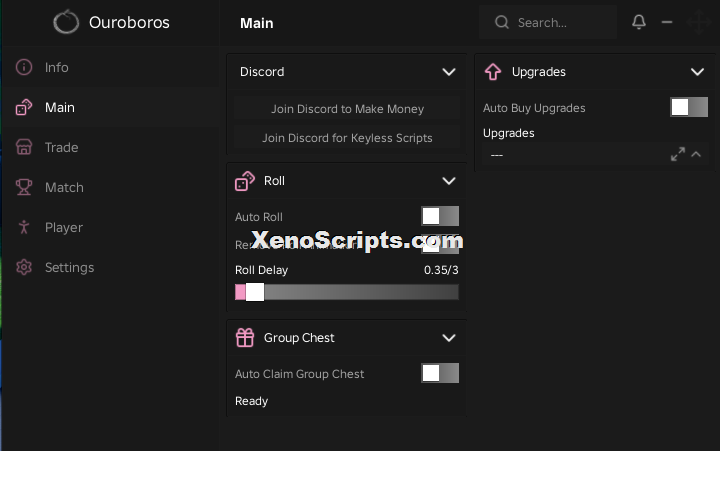This screenshot has height=481, width=720.
Task: Click the magnifier icon in search box
Action: 502,22
